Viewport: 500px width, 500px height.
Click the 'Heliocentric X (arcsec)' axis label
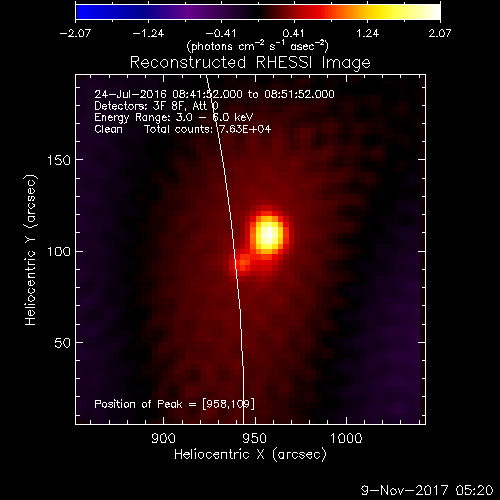pos(250,455)
